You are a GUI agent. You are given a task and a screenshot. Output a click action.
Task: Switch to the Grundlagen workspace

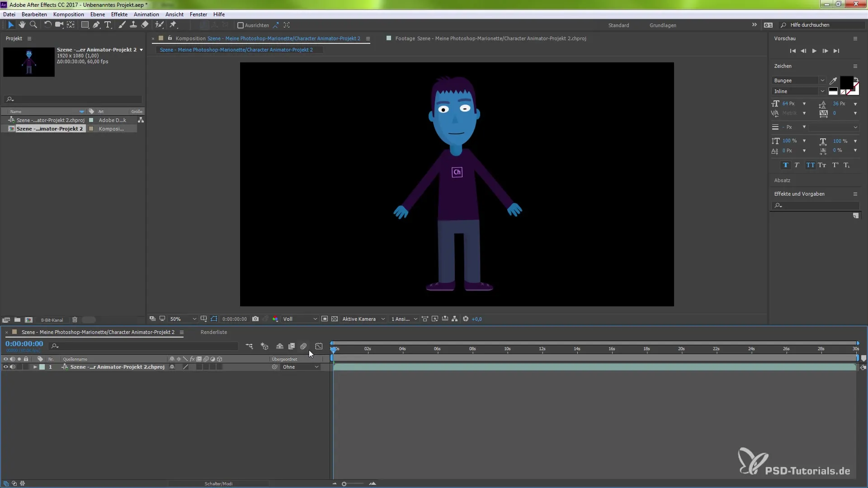click(663, 25)
